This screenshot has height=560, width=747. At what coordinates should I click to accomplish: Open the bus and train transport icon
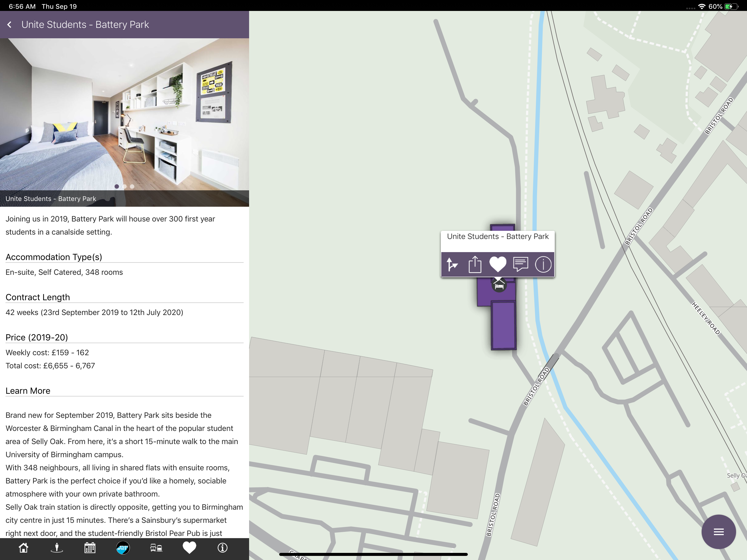(156, 547)
